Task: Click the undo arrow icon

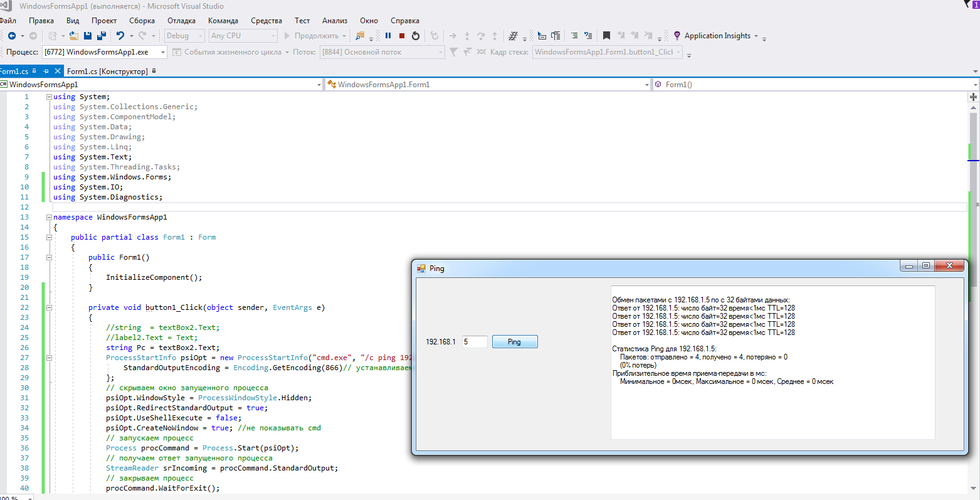Action: (x=120, y=36)
